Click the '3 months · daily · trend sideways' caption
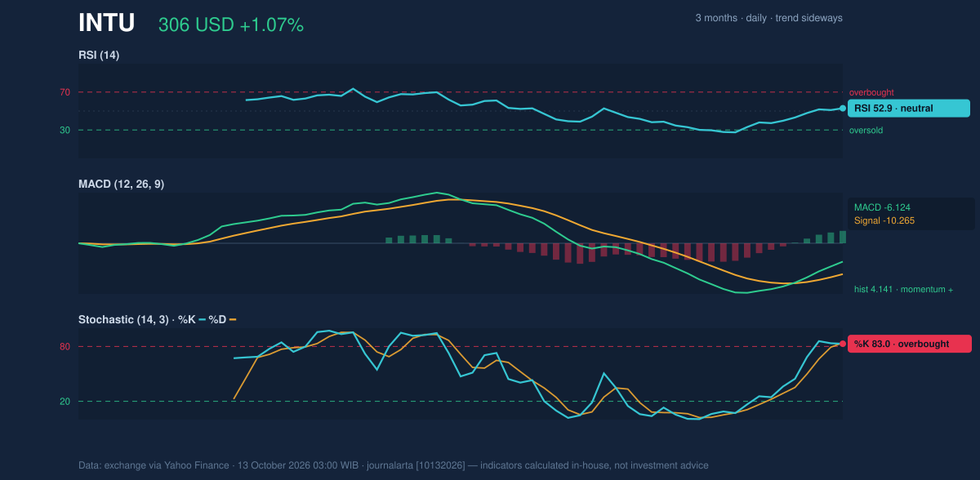980x480 pixels. click(768, 18)
